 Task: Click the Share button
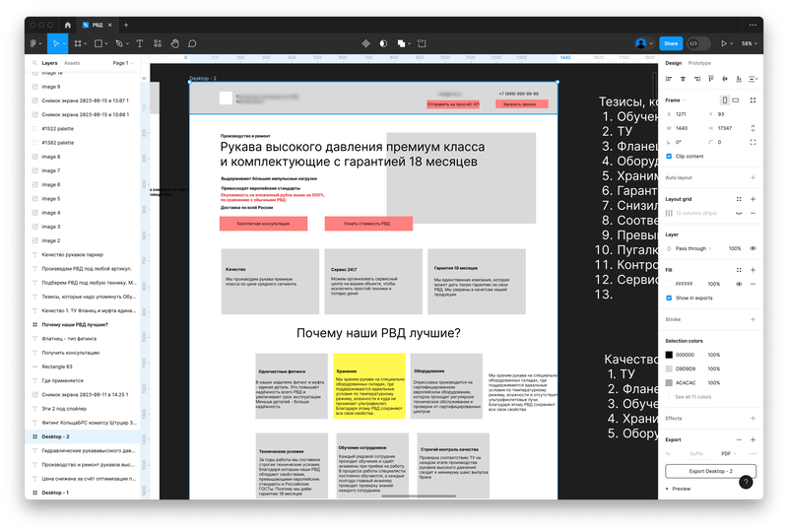click(x=671, y=43)
